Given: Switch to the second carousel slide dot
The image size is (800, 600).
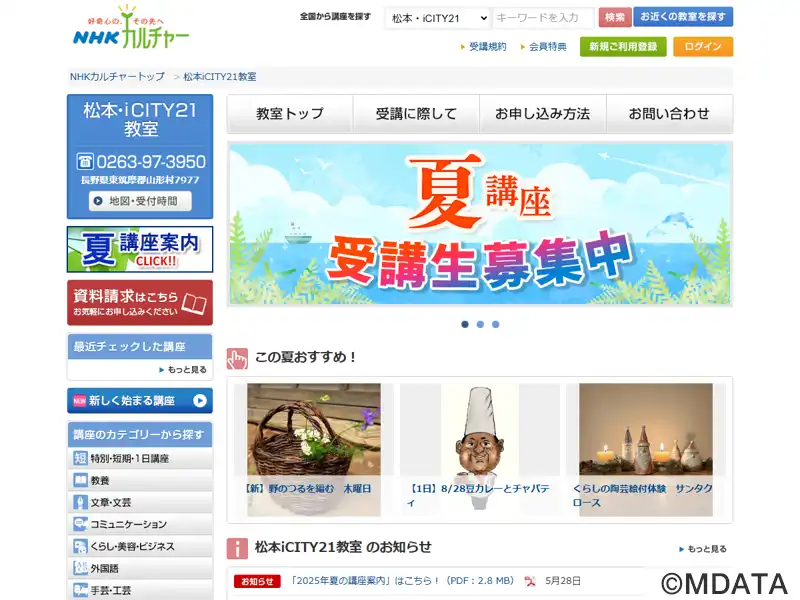Looking at the screenshot, I should 480,324.
